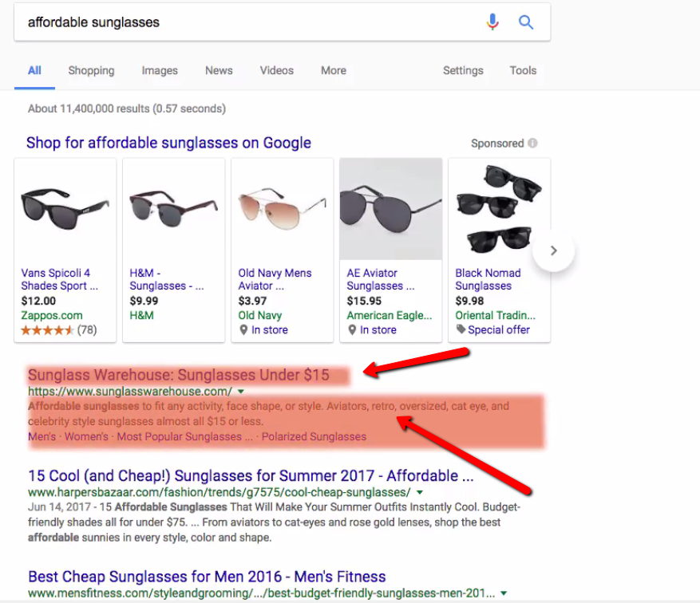
Task: Click the AE Aviator product image
Action: (x=390, y=209)
